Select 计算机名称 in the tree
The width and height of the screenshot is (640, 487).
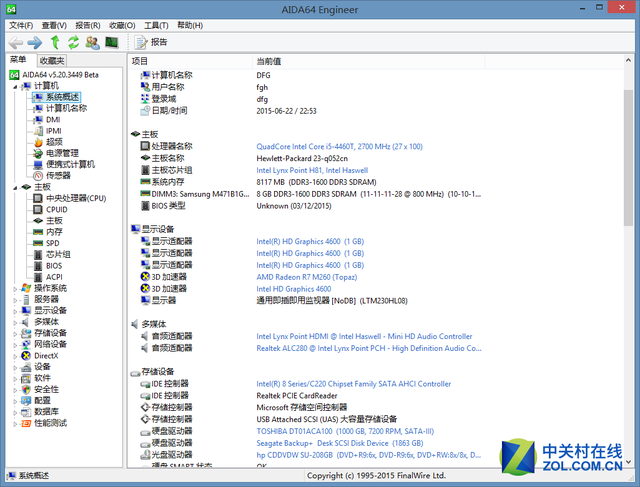66,108
